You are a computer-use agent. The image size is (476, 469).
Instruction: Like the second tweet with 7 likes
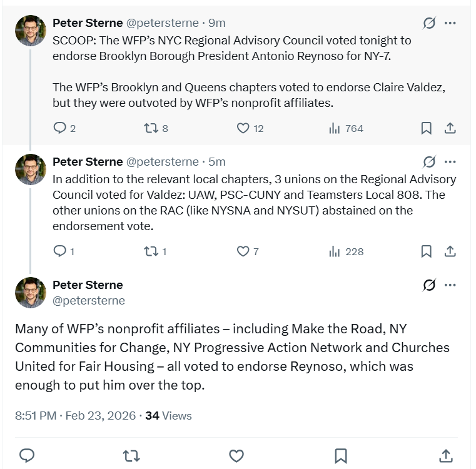coord(243,251)
